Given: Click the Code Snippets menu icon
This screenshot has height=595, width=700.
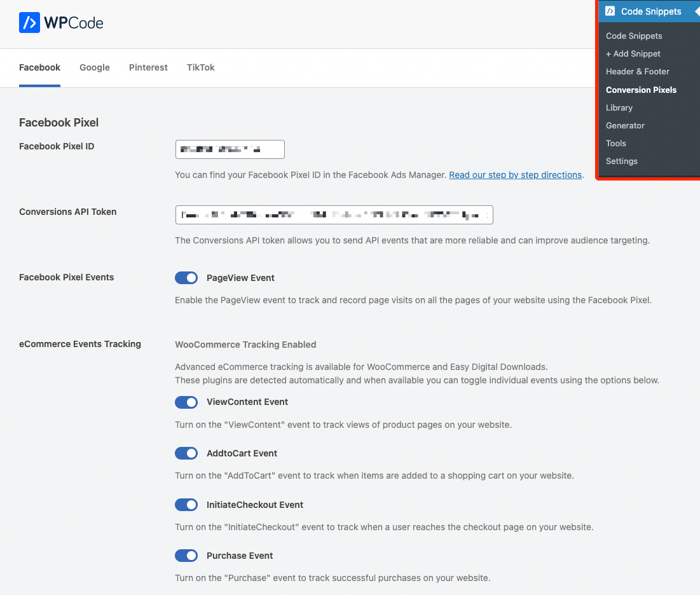Looking at the screenshot, I should (x=610, y=11).
